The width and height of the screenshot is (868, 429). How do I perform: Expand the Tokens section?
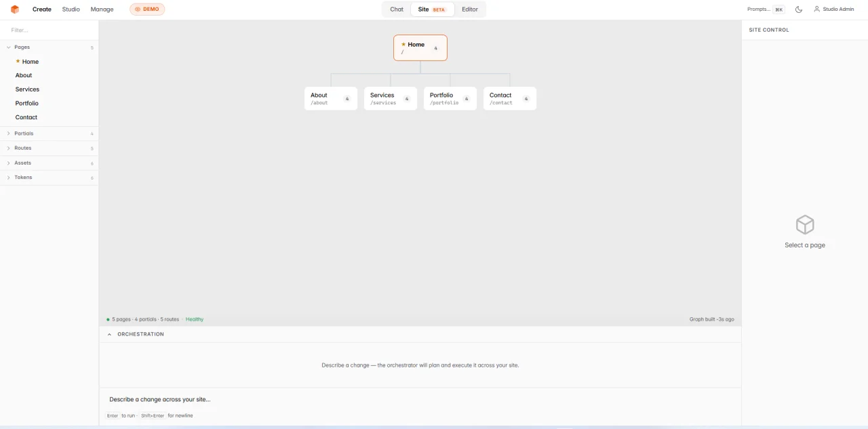pos(49,178)
